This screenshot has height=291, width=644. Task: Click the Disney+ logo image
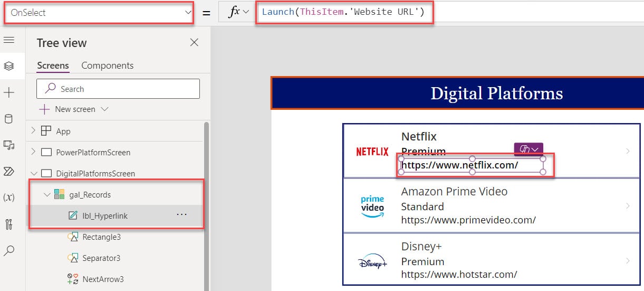(372, 261)
